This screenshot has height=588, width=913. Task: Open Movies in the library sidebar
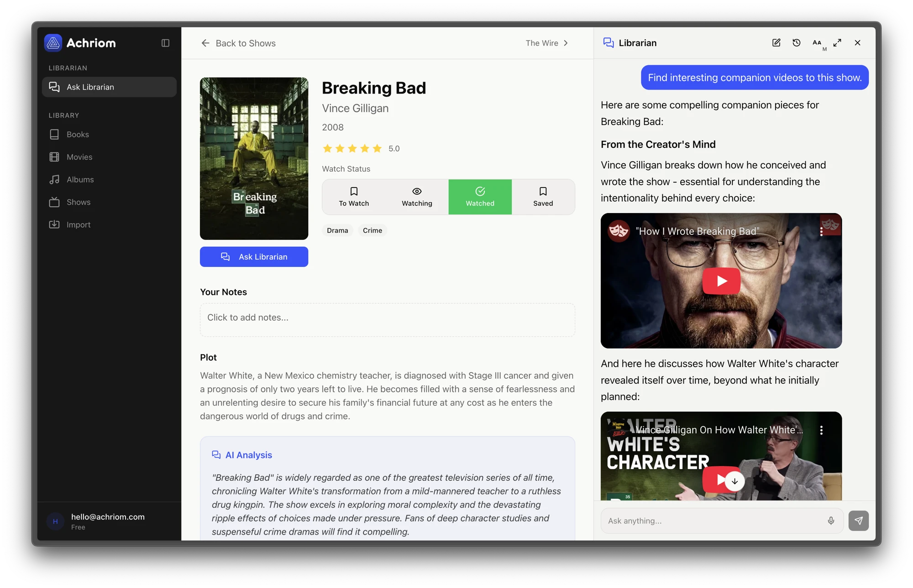tap(79, 157)
